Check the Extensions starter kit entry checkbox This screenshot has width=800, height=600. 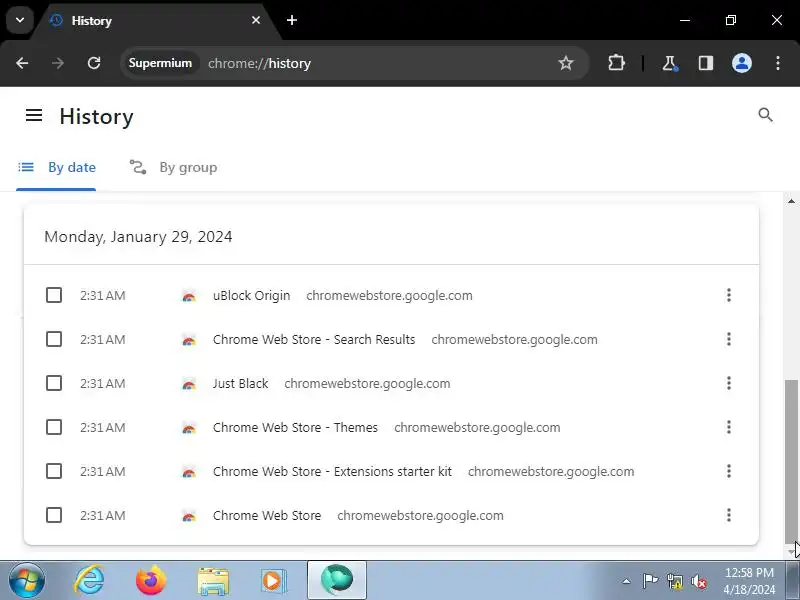pyautogui.click(x=54, y=471)
